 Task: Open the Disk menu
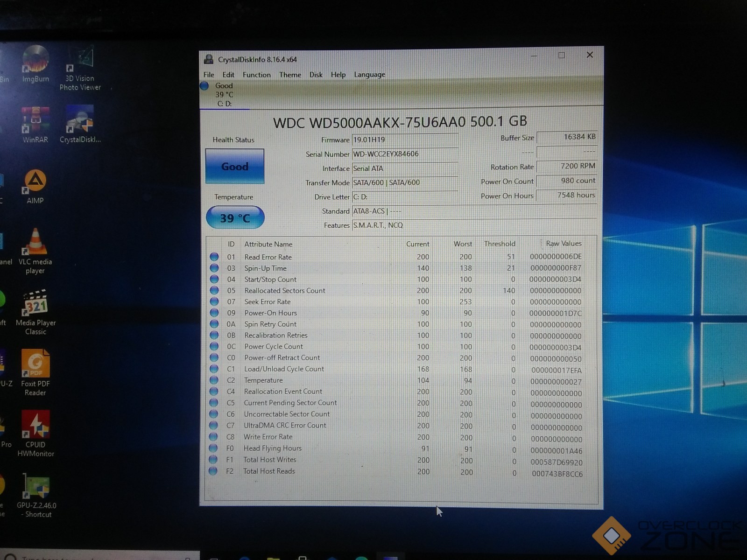click(x=316, y=75)
